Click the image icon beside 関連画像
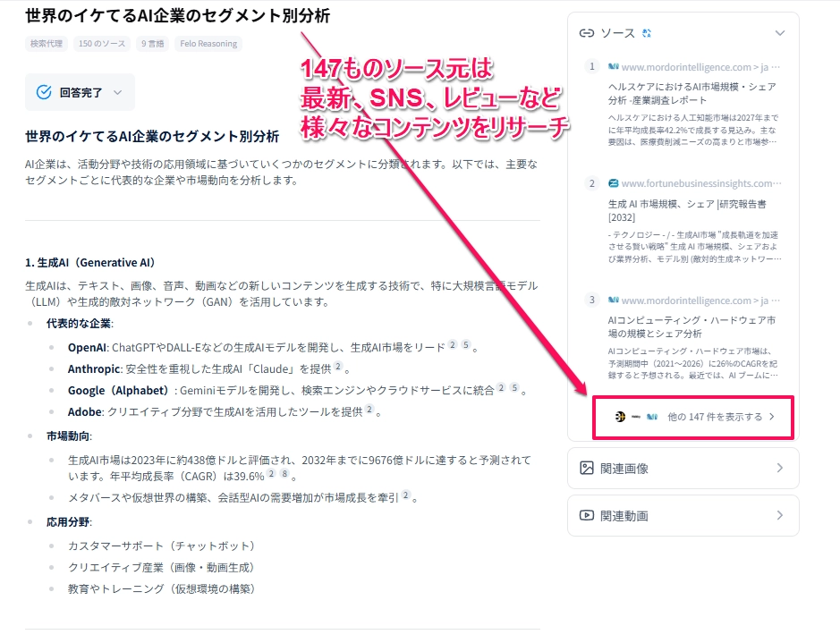 tap(587, 468)
